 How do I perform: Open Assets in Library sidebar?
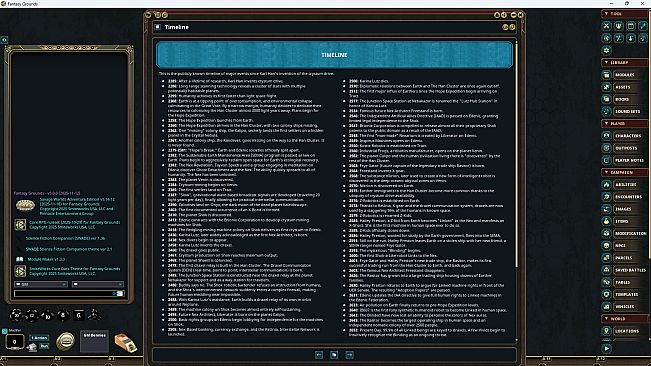[x=624, y=87]
